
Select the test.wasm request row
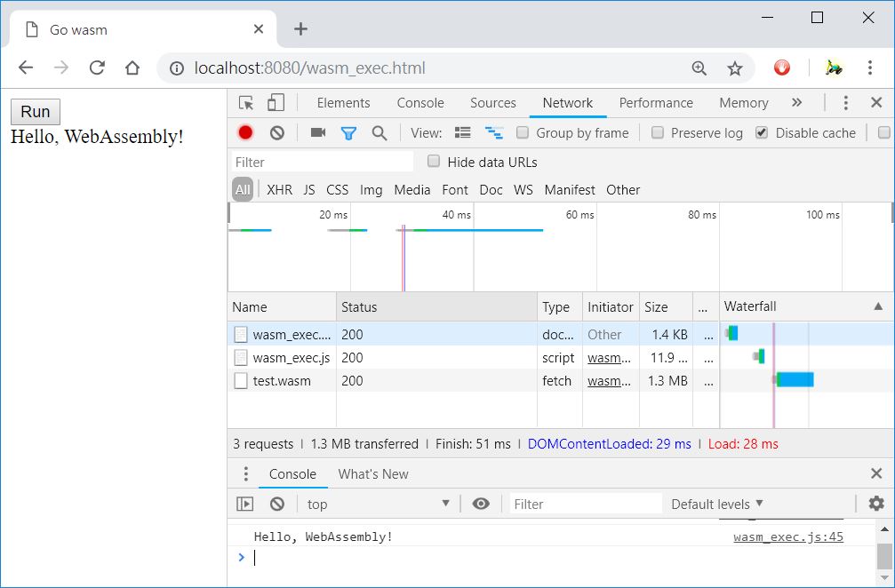[x=282, y=381]
